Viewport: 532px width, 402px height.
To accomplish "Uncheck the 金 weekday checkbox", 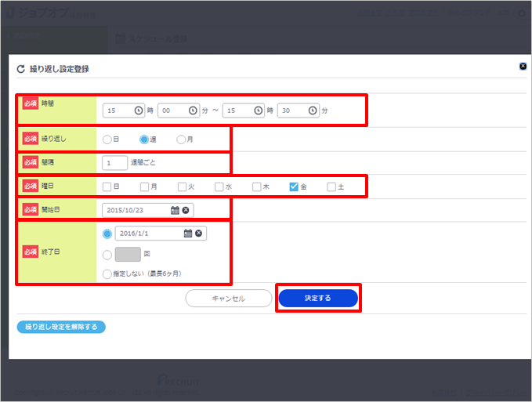I will pyautogui.click(x=294, y=187).
